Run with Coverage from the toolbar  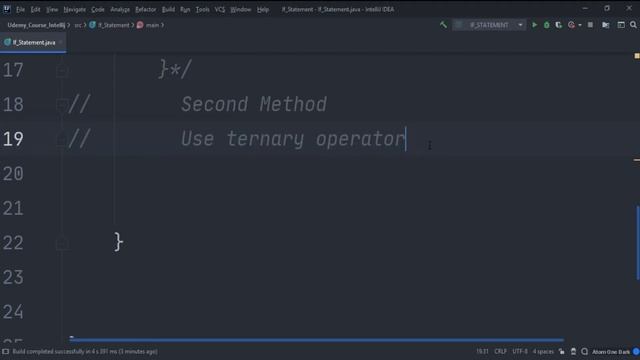click(558, 25)
